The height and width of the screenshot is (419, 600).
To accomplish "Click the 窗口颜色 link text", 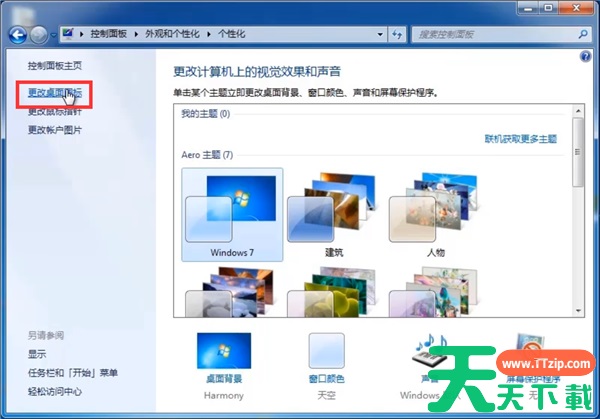I will click(326, 379).
